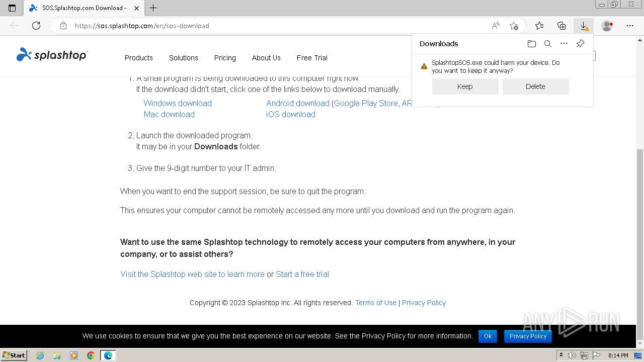Open the Terms of Use link
Viewport: 644px width, 362px height.
pyautogui.click(x=376, y=303)
